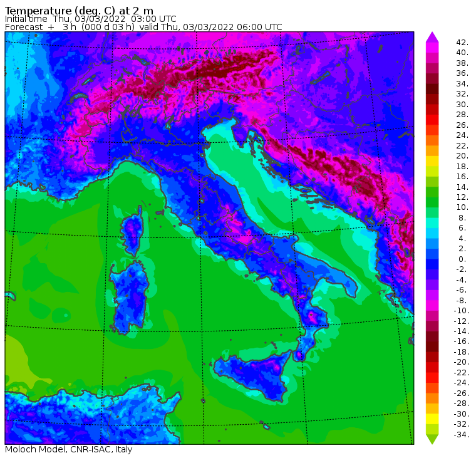Click the '-22.' negative legend value
476x458 pixels.
point(461,373)
